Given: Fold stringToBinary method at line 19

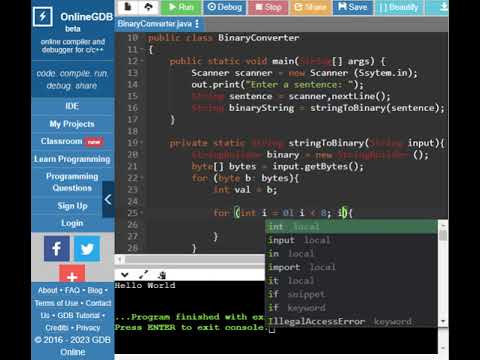Looking at the screenshot, I should 142,143.
